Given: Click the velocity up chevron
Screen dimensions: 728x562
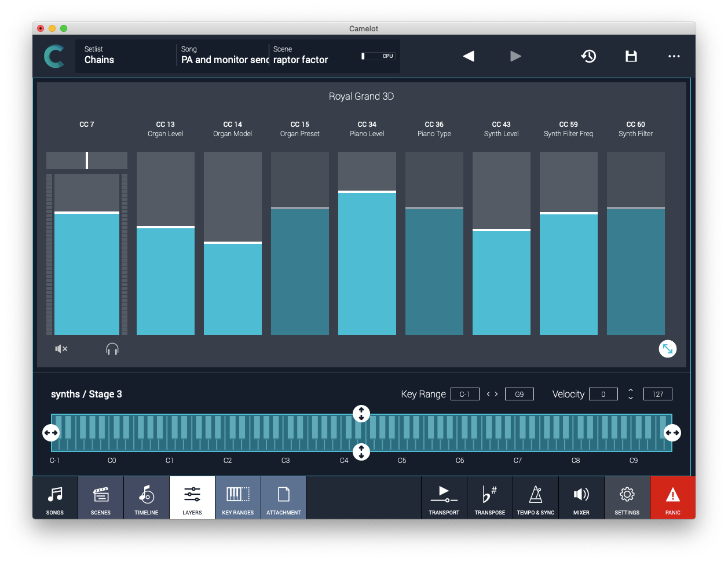Looking at the screenshot, I should (631, 390).
